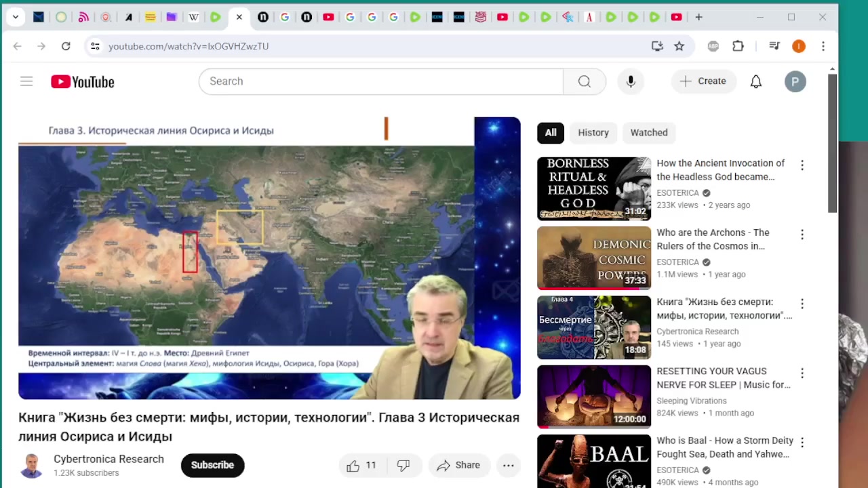The height and width of the screenshot is (488, 868).
Task: Start voice search with microphone icon
Action: click(631, 81)
